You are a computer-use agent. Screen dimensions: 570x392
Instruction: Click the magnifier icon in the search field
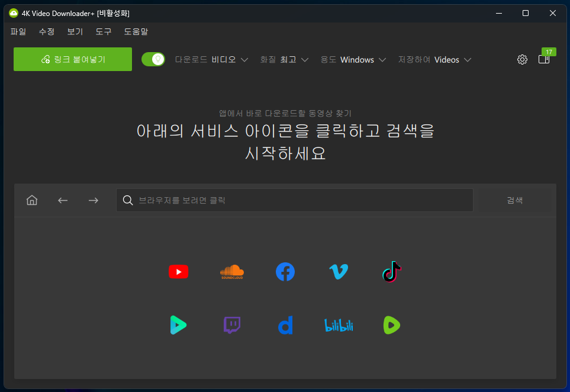[128, 200]
